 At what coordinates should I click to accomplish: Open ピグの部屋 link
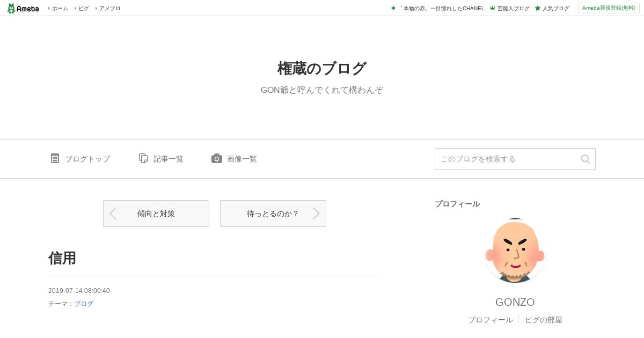(x=544, y=320)
